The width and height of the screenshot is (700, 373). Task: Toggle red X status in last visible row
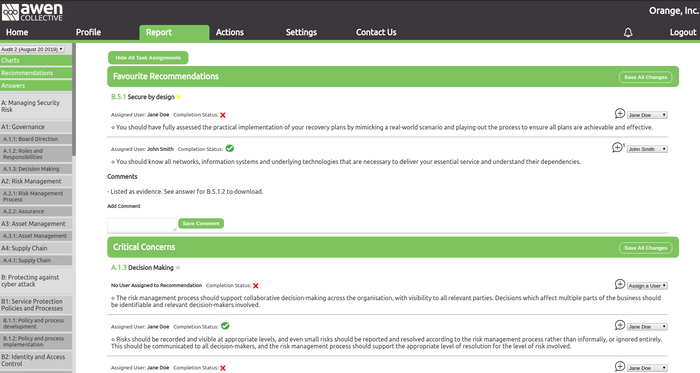[x=223, y=368]
